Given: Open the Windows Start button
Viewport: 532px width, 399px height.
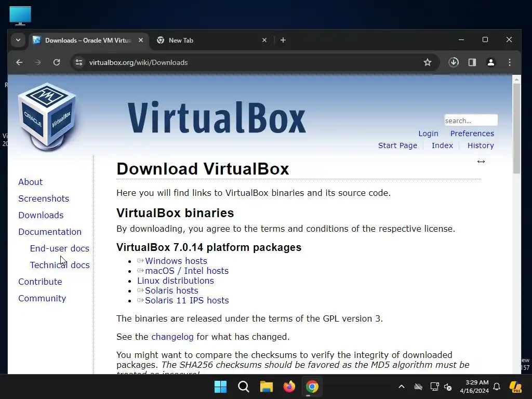Looking at the screenshot, I should 220,387.
